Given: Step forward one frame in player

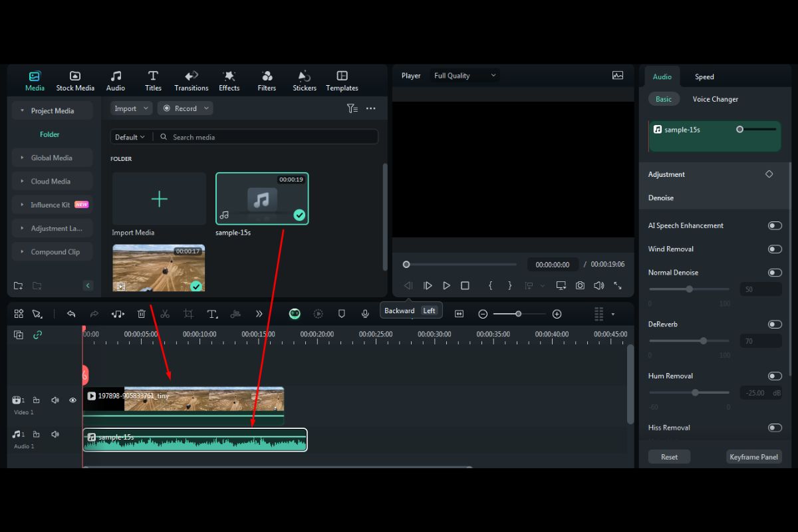Looking at the screenshot, I should point(428,285).
